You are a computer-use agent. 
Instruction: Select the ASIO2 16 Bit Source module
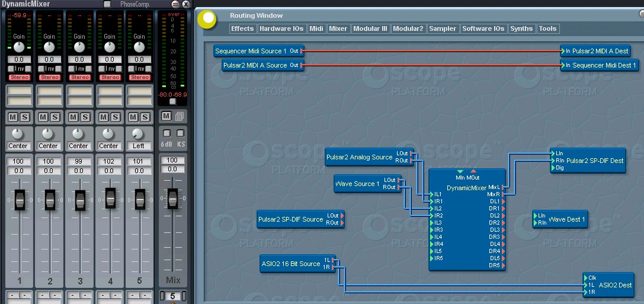[298, 264]
